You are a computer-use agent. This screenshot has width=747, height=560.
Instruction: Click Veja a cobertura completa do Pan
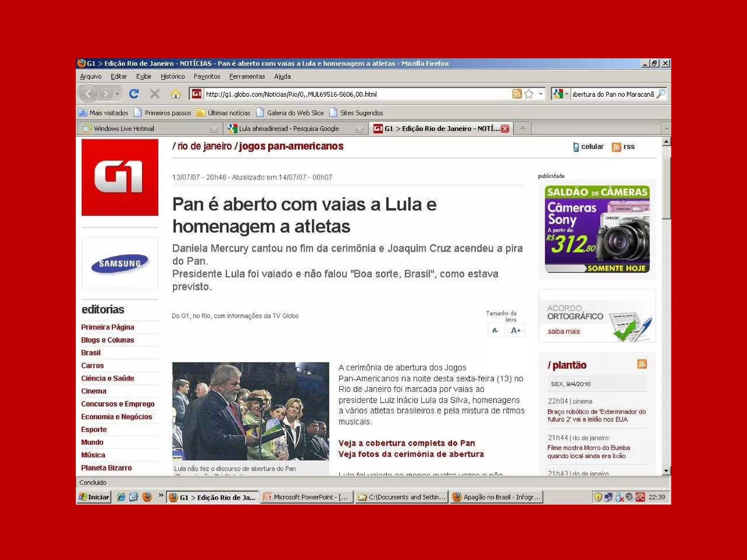[406, 443]
